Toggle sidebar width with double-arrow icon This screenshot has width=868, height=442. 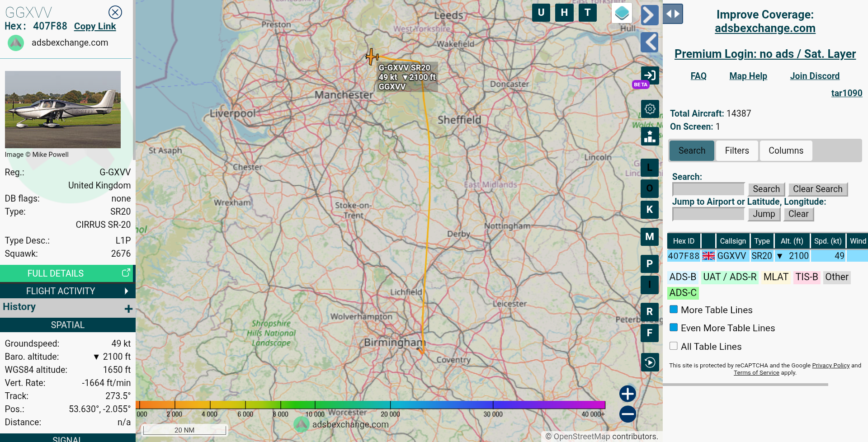[x=673, y=14]
